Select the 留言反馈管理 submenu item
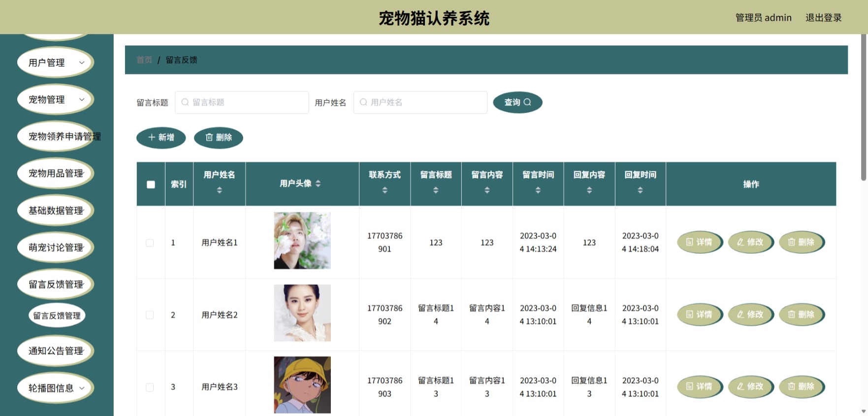Screen dimensions: 868x416 57,315
